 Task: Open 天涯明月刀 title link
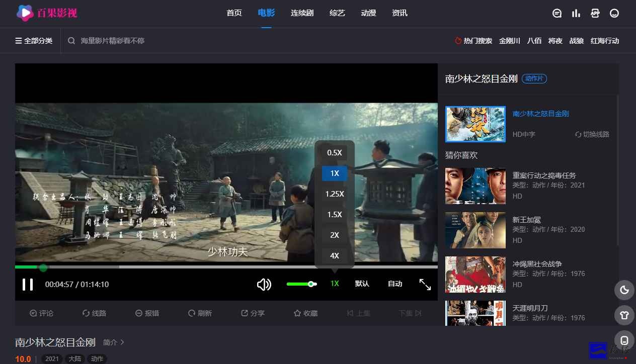pyautogui.click(x=530, y=308)
